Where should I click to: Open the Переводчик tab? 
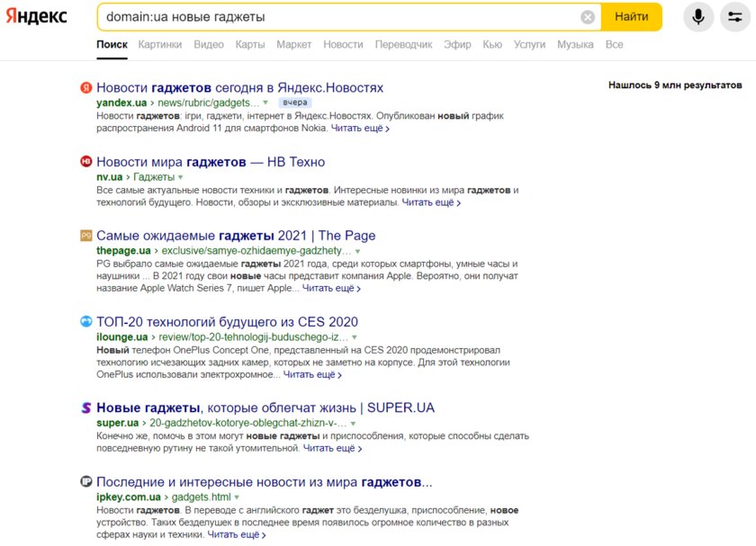click(x=403, y=44)
